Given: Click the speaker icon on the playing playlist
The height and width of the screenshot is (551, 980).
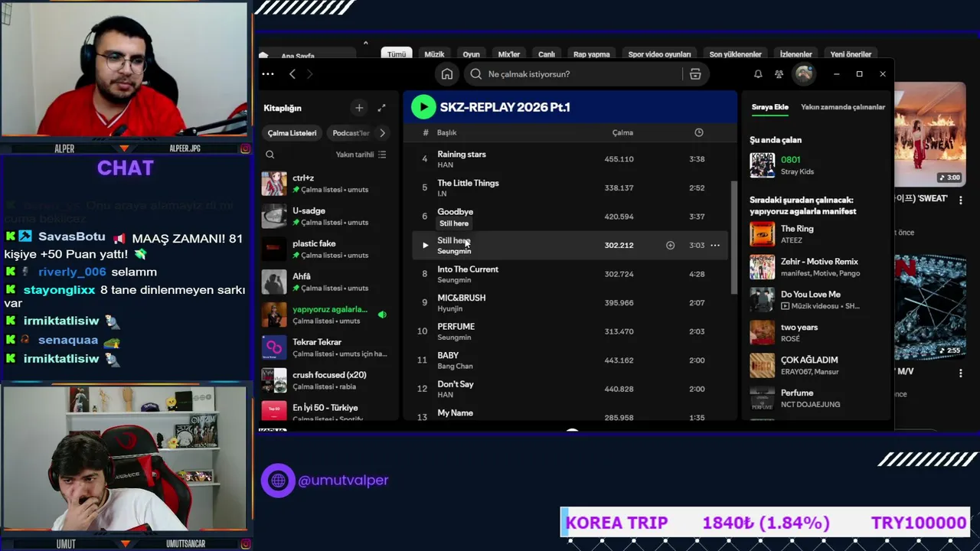Looking at the screenshot, I should click(382, 315).
